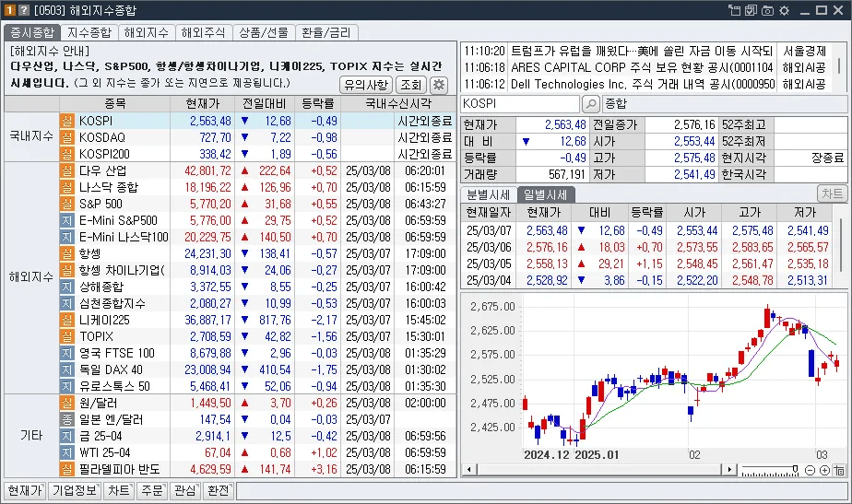Viewport: 852px width, 504px height.
Task: Click the blue 지 badge beside E-Mini S&P500
Action: point(66,220)
